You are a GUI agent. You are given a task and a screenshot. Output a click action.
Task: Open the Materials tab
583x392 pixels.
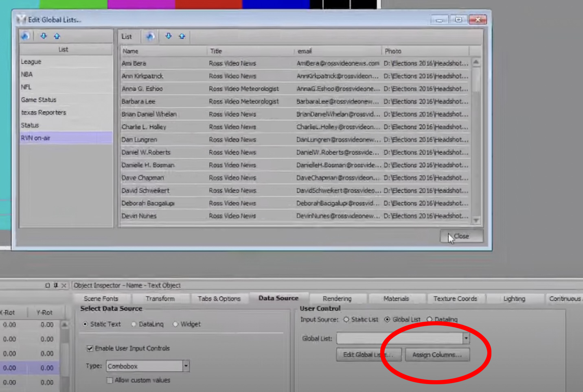click(396, 298)
